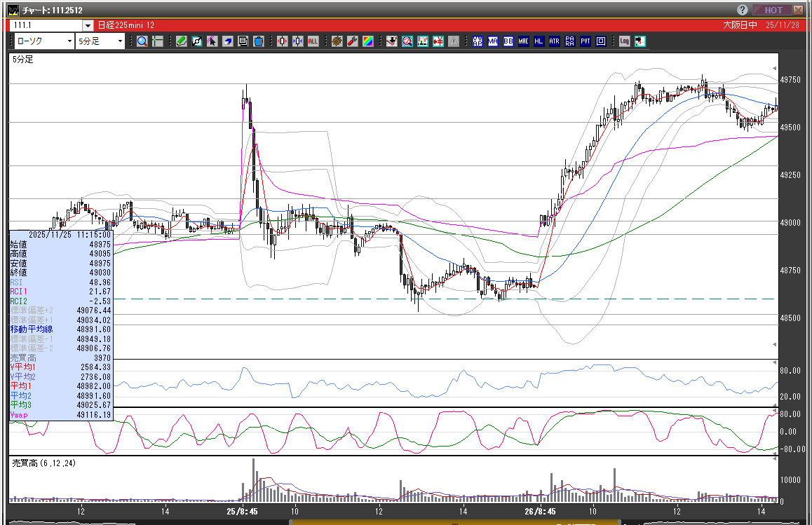Screen dimensions: 812x525
Task: Click the HOT button in title bar
Action: (773, 10)
